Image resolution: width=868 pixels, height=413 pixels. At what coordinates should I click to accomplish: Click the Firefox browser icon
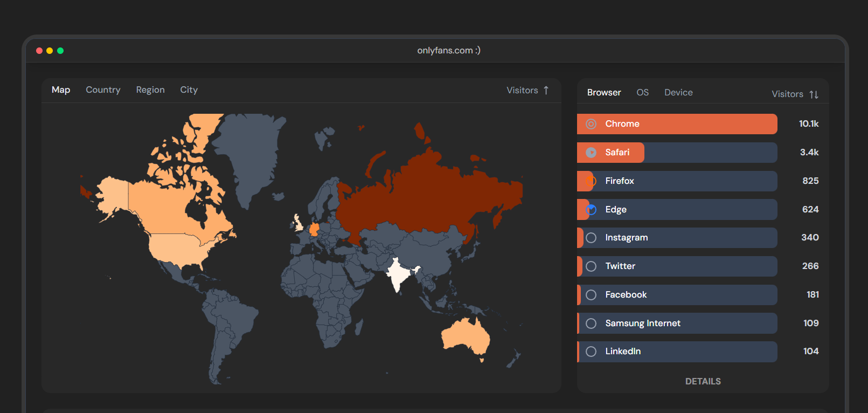pyautogui.click(x=591, y=181)
